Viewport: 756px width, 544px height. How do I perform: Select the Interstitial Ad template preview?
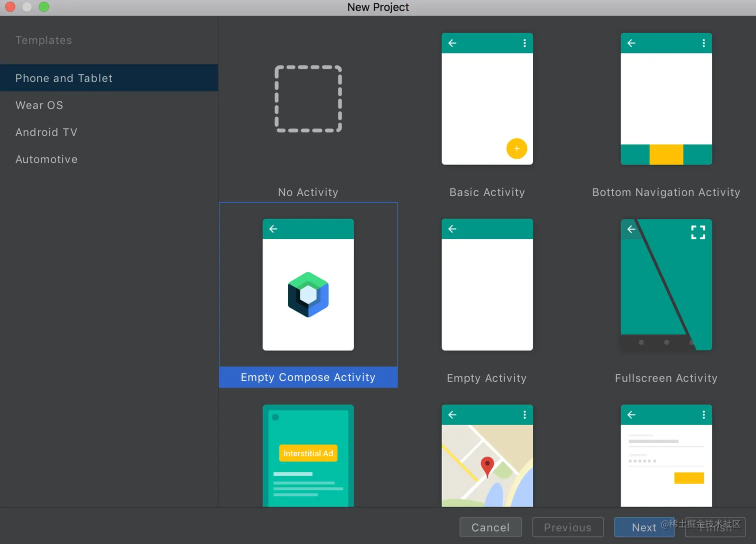coord(308,455)
